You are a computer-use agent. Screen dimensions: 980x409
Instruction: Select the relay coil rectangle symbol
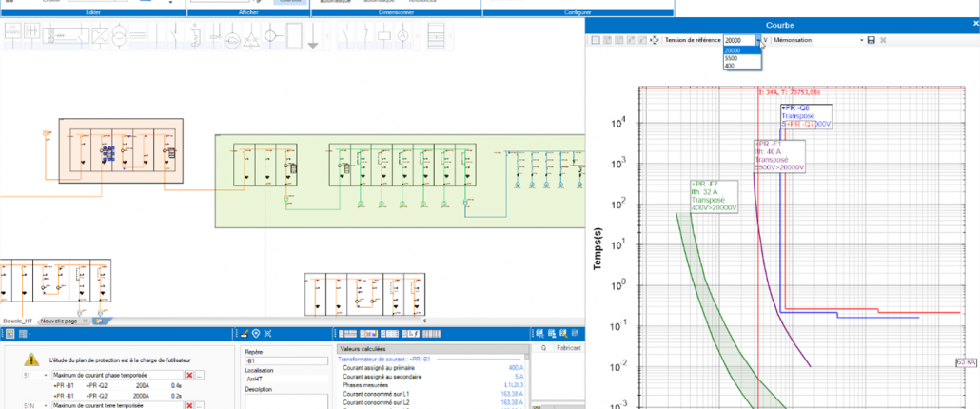coord(383,35)
